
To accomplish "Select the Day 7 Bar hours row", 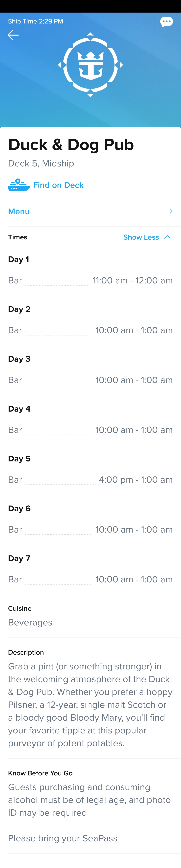I will click(90, 580).
